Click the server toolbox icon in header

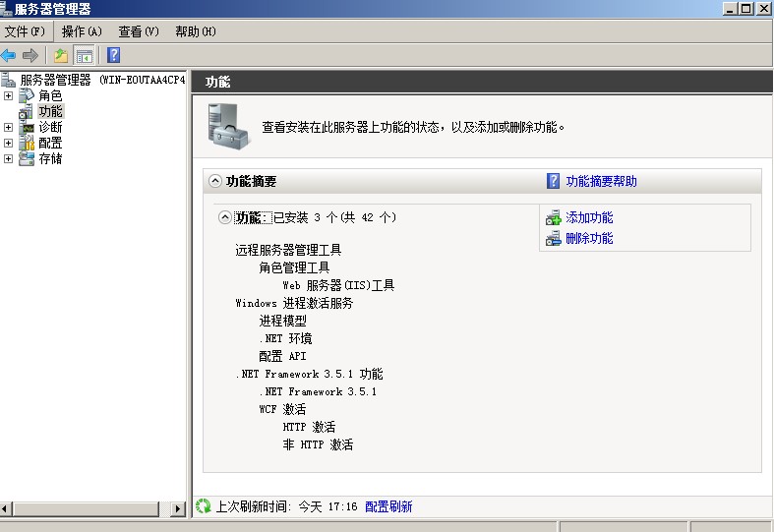click(228, 127)
